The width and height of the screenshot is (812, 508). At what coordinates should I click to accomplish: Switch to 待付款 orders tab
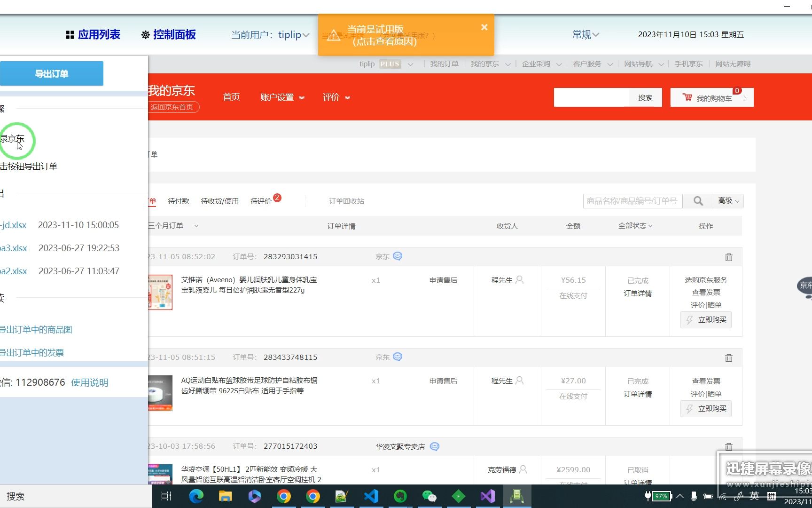(179, 201)
